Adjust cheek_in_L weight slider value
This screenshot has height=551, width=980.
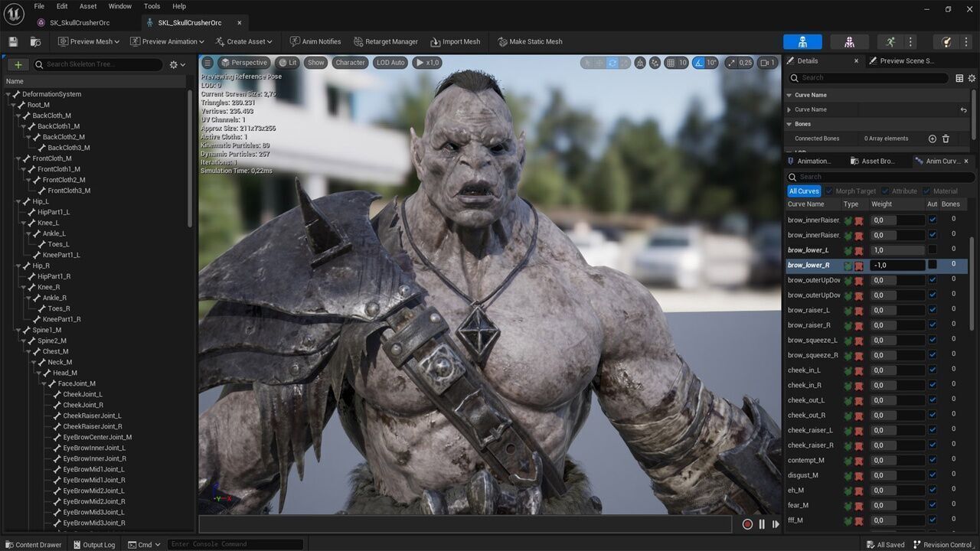(897, 370)
